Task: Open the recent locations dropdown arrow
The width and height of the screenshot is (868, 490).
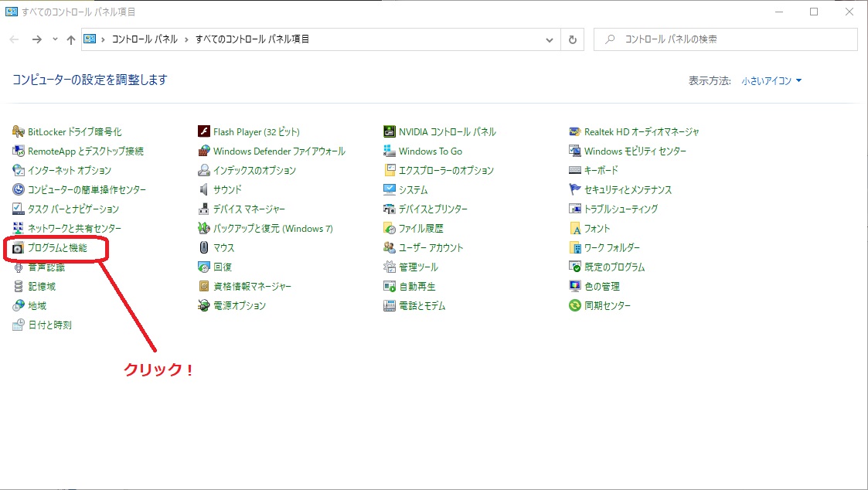Action: point(55,39)
